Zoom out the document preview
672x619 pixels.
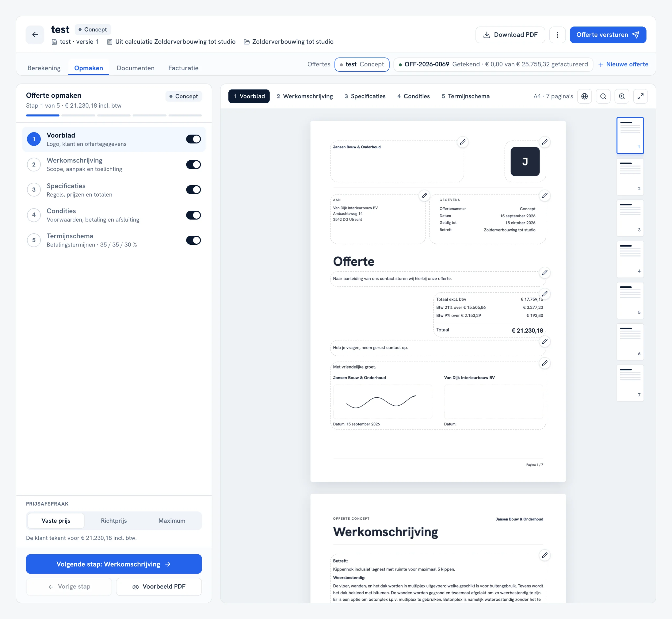point(603,96)
